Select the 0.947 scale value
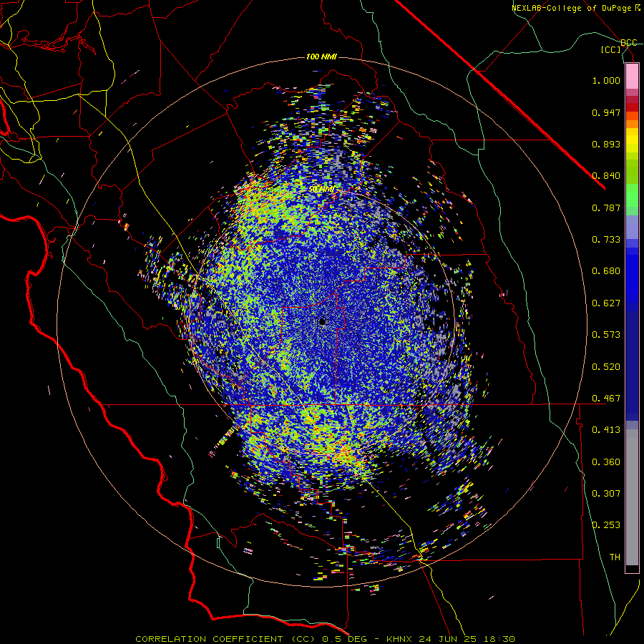Image resolution: width=644 pixels, height=644 pixels. [x=606, y=112]
